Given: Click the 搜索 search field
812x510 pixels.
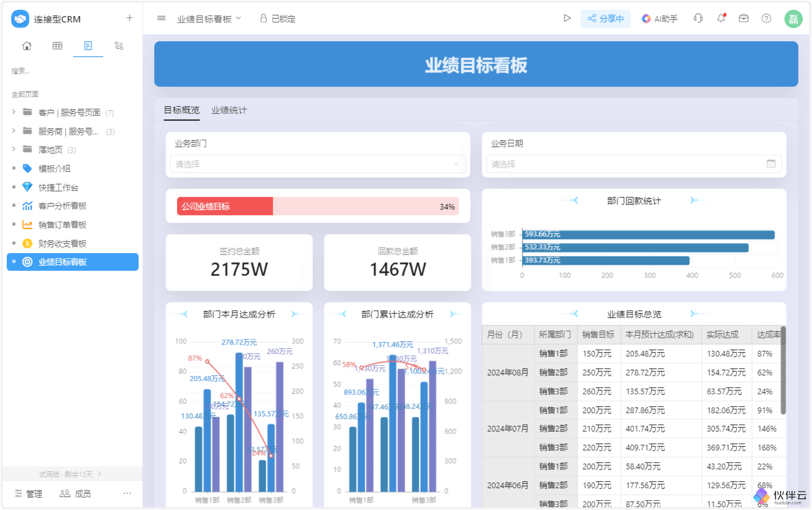Looking at the screenshot, I should point(72,71).
